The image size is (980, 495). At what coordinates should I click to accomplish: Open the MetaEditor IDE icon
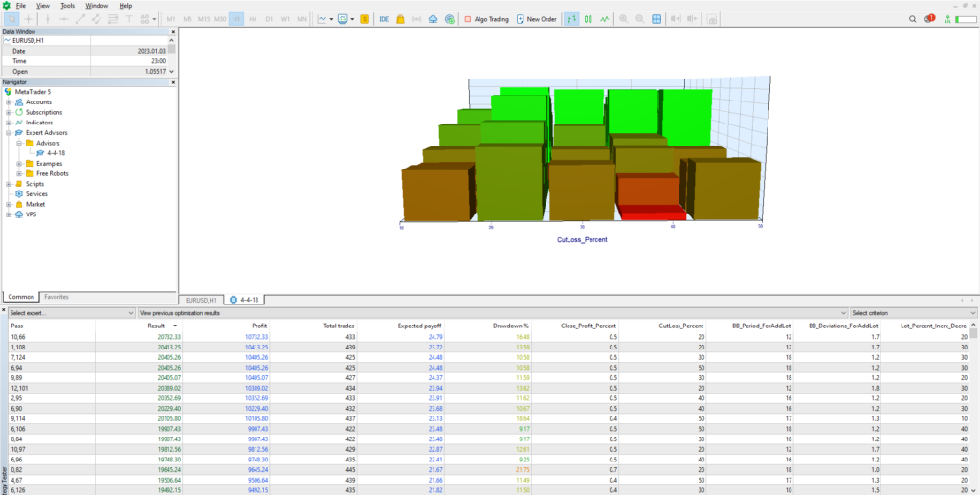384,19
